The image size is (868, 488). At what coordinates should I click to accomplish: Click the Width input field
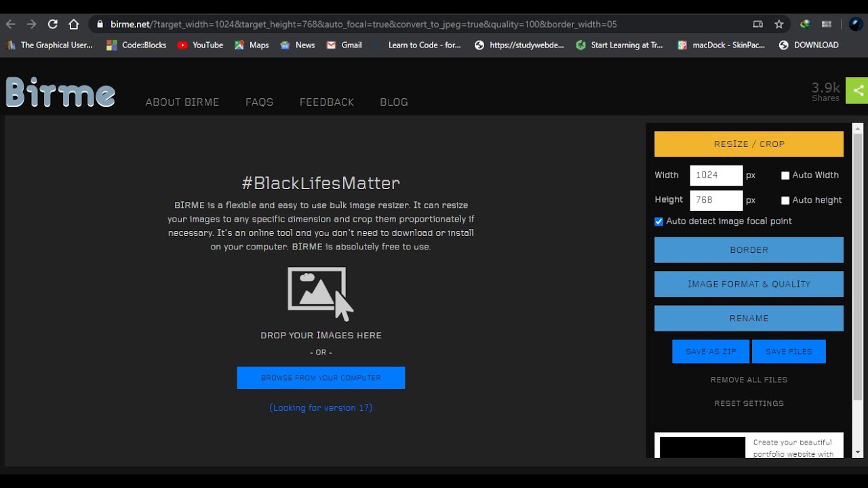coord(716,176)
